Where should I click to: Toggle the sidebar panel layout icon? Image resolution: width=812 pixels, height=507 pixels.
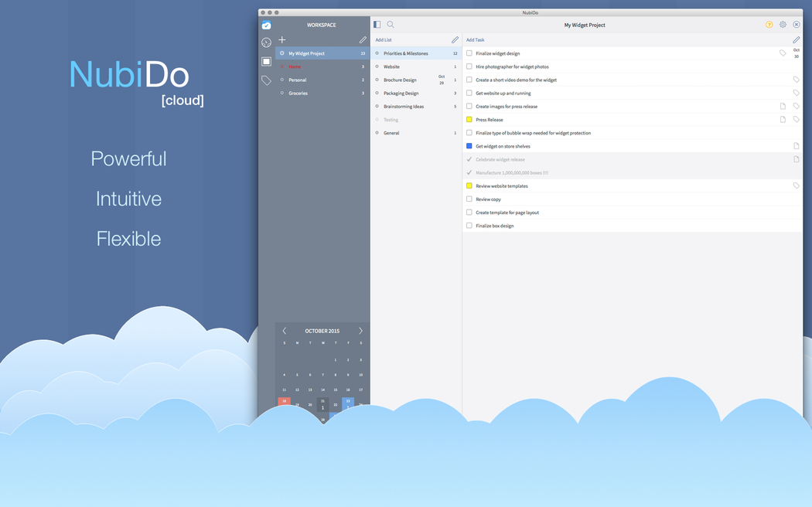(377, 25)
